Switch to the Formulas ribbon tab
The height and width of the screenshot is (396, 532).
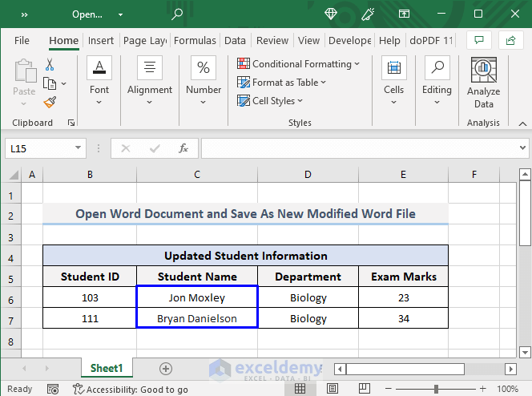[195, 41]
